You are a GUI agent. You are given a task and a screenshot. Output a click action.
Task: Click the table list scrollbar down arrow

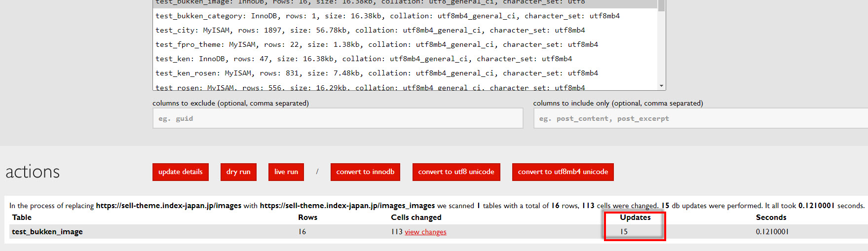[661, 86]
